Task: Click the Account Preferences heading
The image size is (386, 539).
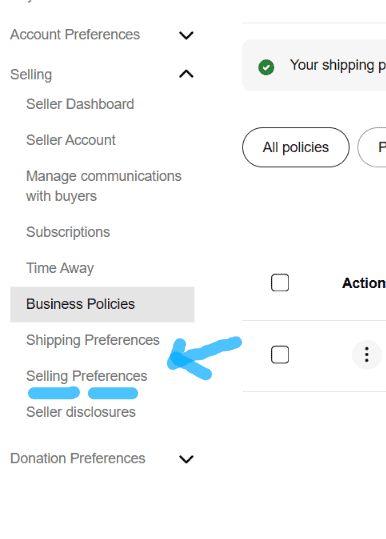Action: pyautogui.click(x=75, y=35)
